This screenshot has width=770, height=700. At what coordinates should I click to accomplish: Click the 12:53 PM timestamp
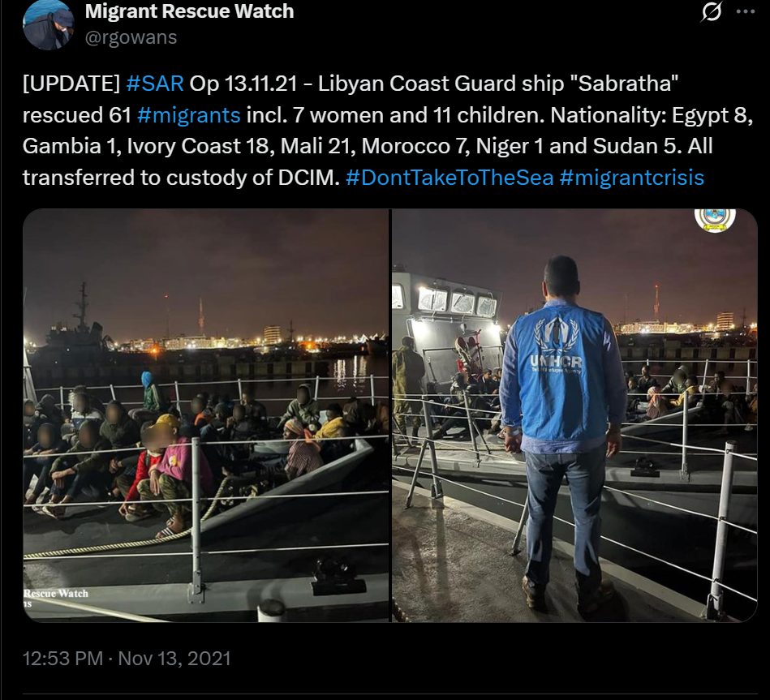[62, 659]
